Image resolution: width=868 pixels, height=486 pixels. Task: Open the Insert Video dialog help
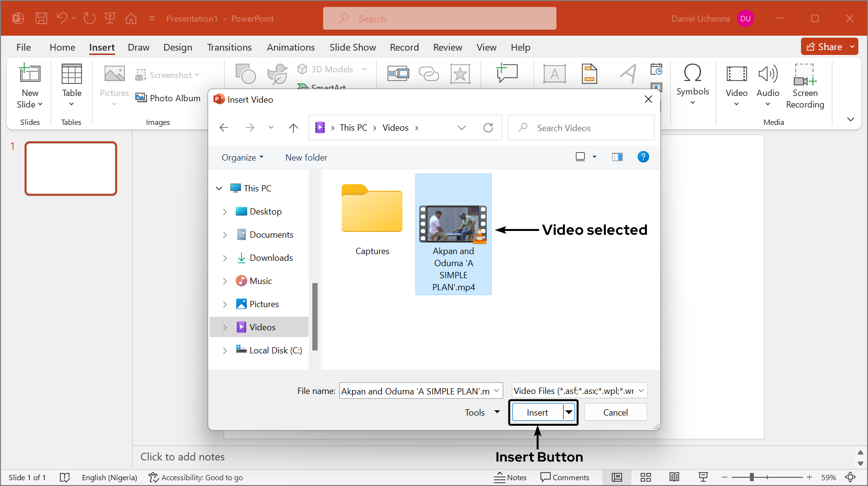pyautogui.click(x=643, y=157)
